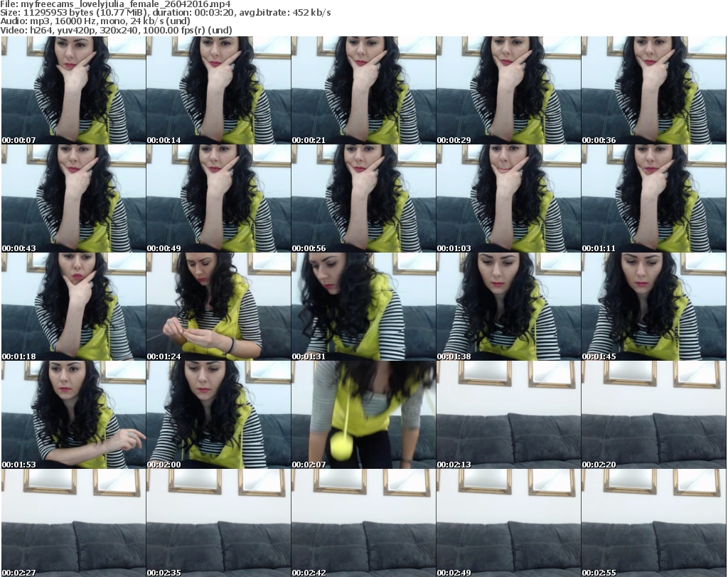The width and height of the screenshot is (728, 577).
Task: Select the thumbnail at 00:00:29
Action: (x=508, y=90)
